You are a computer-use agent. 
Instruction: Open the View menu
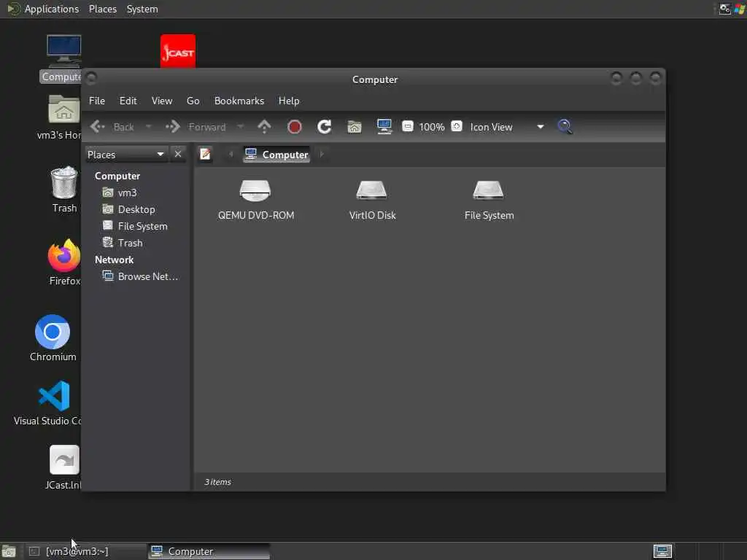[x=161, y=101]
